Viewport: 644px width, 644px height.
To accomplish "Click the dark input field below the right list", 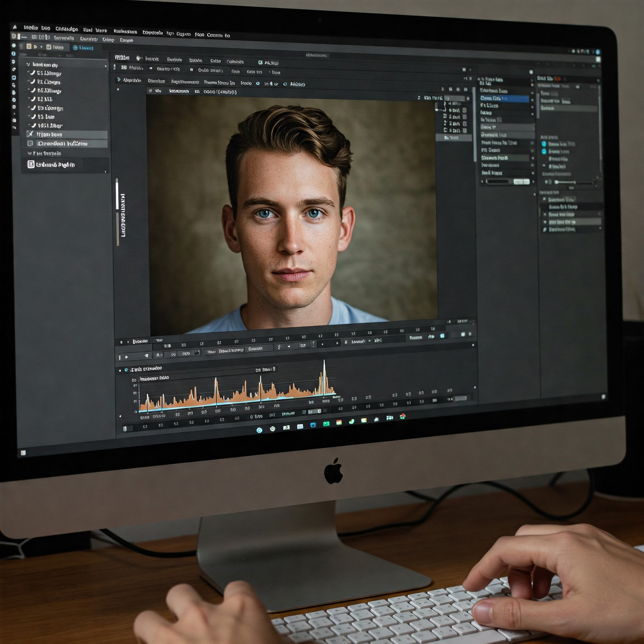I will [498, 181].
